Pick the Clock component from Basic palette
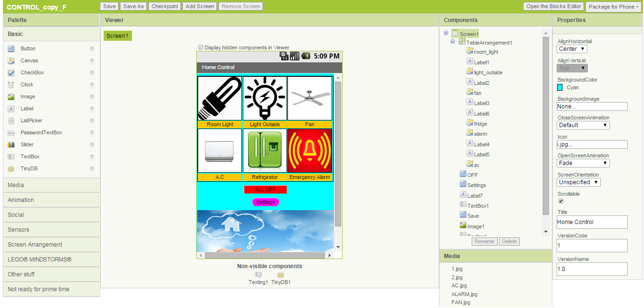The height and width of the screenshot is (308, 644). pyautogui.click(x=27, y=84)
